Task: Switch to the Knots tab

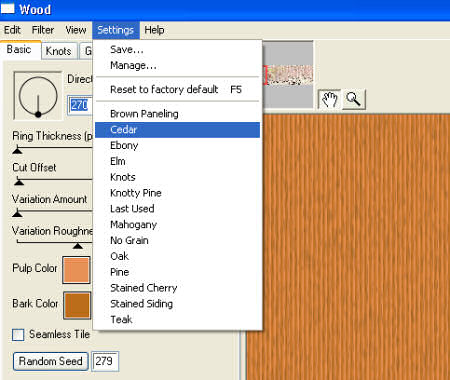Action: [x=59, y=51]
